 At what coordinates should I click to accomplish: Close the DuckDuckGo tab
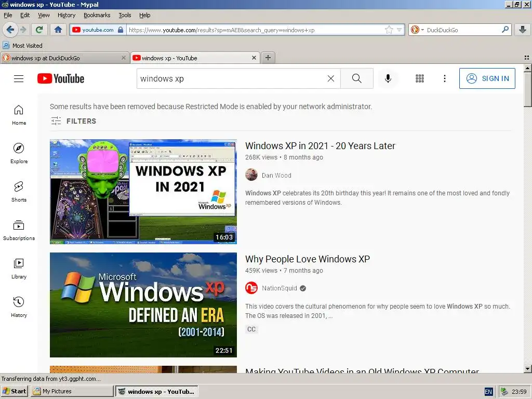(124, 58)
